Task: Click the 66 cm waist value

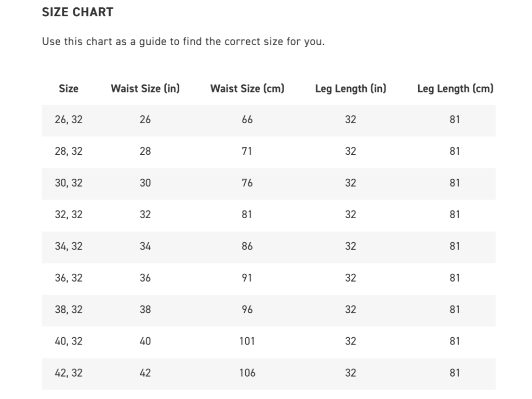Action: click(x=247, y=119)
